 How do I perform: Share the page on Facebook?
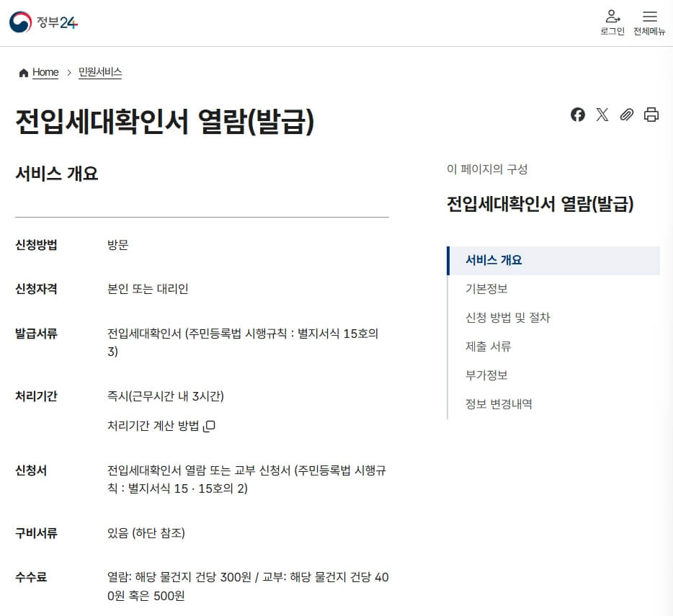tap(577, 115)
